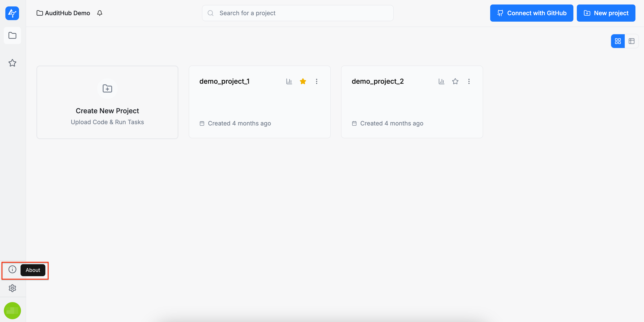Open the three-dot menu for demo_project_1
This screenshot has height=322, width=644.
(316, 81)
